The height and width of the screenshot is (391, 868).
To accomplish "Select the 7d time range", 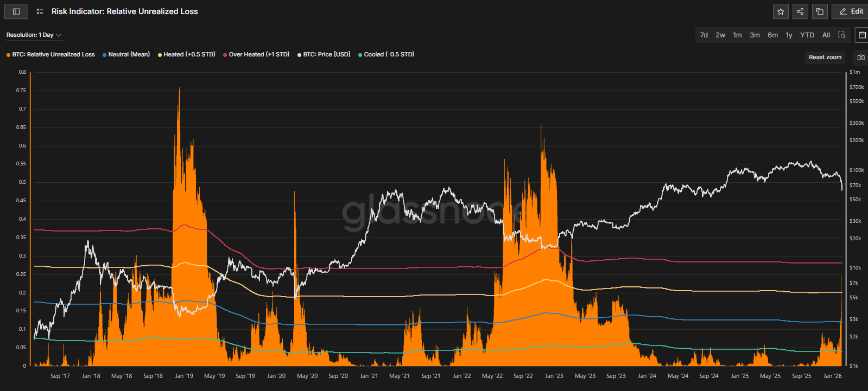I will pos(704,35).
